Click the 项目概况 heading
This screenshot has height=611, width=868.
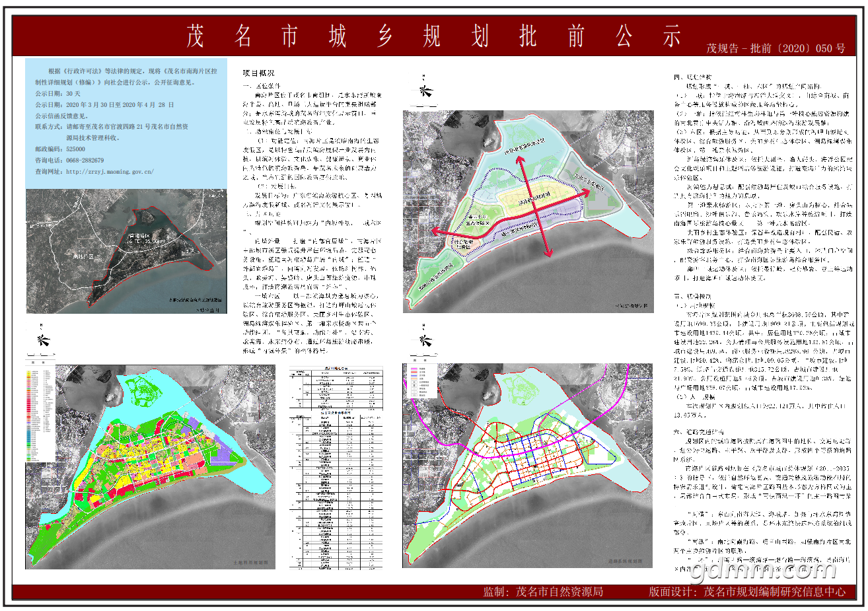coord(258,73)
